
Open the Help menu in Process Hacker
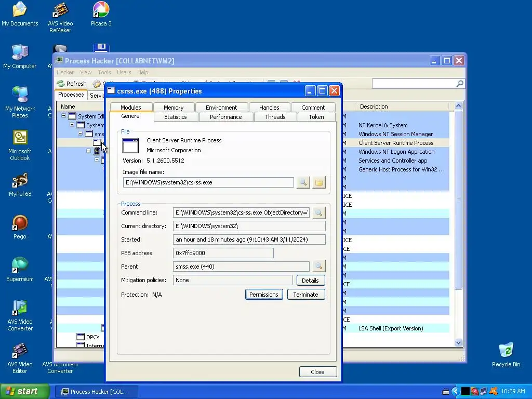(142, 72)
